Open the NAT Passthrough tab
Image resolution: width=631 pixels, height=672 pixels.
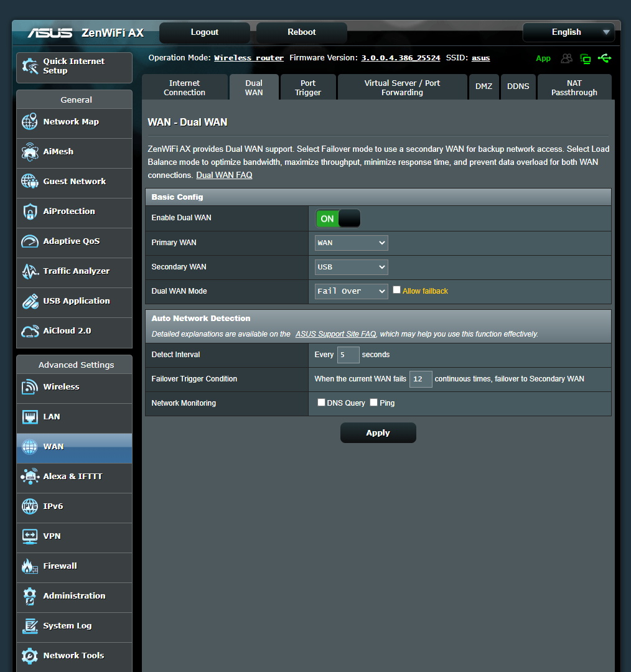click(574, 88)
